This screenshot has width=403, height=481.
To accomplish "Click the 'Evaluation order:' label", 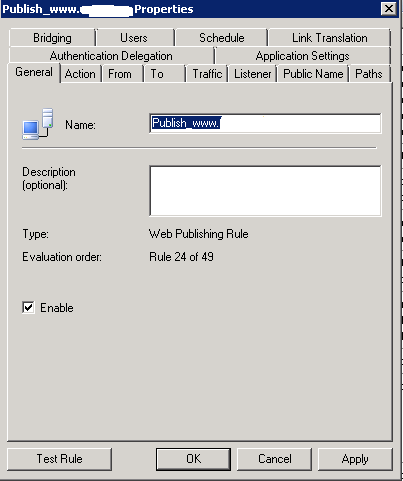I will [62, 257].
